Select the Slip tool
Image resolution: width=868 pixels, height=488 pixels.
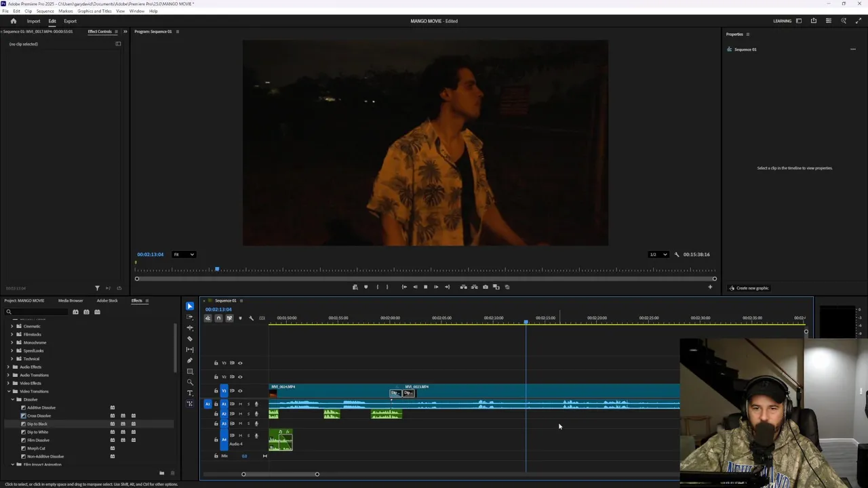190,350
